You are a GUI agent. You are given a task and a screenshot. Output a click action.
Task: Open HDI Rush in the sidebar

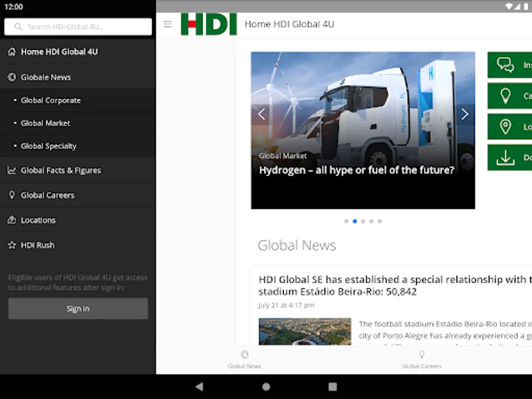tap(78, 245)
